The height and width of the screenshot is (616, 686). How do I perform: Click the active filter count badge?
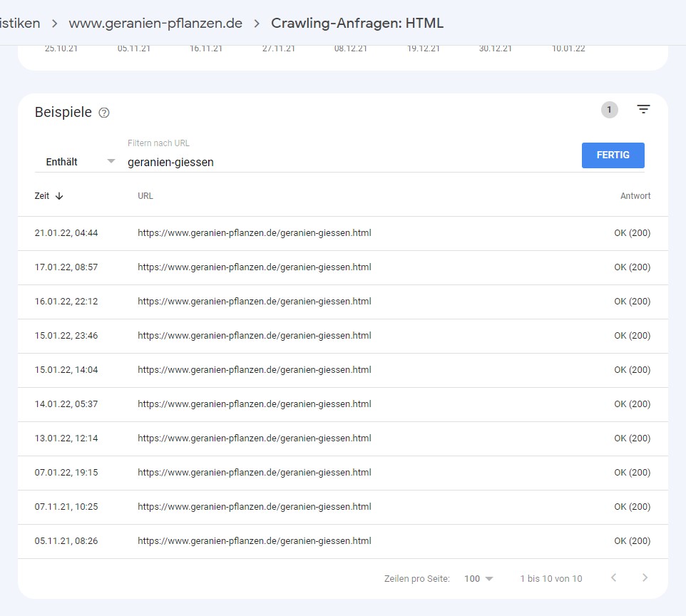(x=609, y=110)
